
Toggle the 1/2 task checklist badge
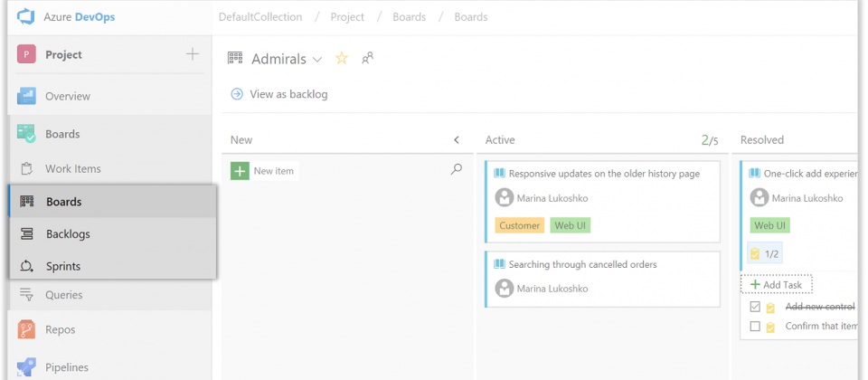click(765, 253)
